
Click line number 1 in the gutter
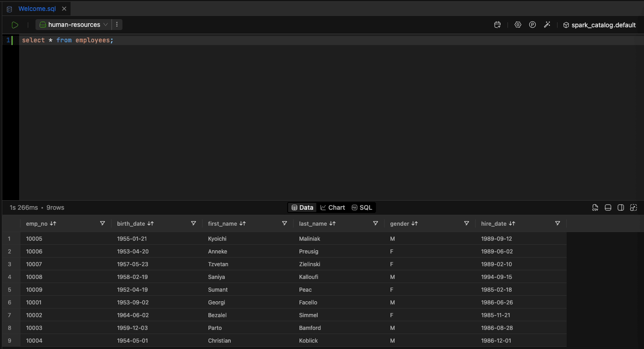(x=8, y=40)
